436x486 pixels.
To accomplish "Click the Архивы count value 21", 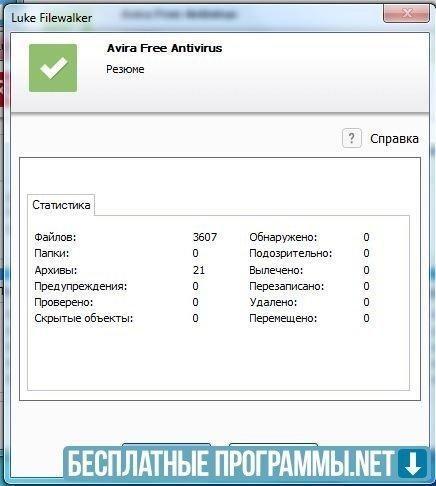I will click(x=199, y=270).
